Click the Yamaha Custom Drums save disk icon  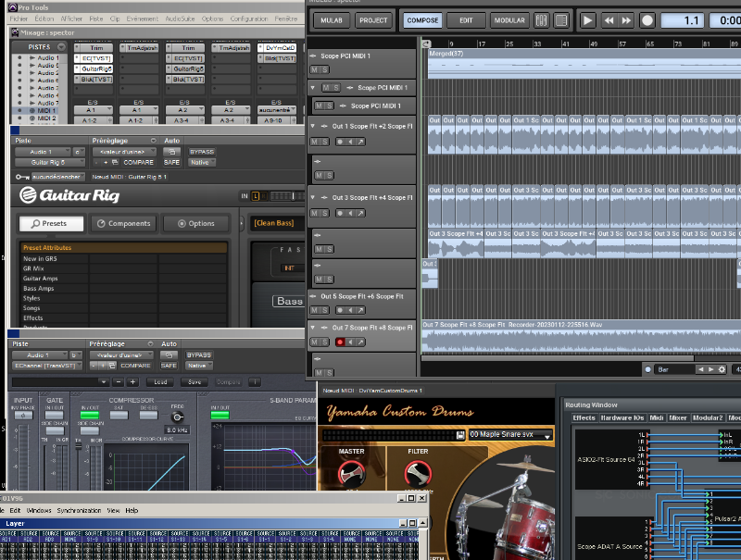pos(460,435)
